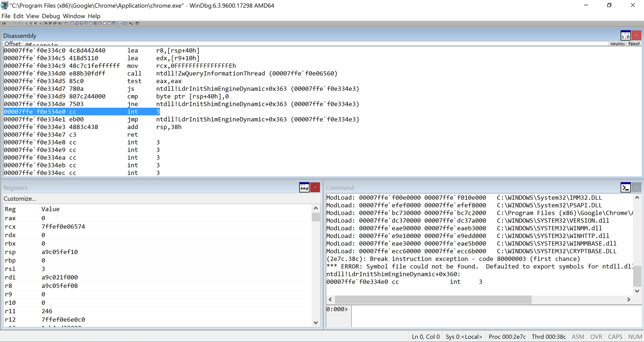Click the Disassembly panel 1.0 window icon
644x342 pixels.
pyautogui.click(x=625, y=35)
